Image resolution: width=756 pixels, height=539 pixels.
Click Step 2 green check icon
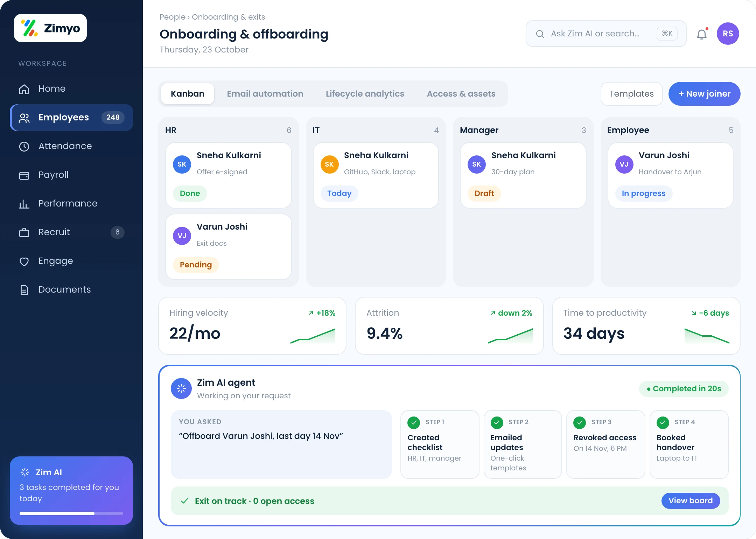497,423
